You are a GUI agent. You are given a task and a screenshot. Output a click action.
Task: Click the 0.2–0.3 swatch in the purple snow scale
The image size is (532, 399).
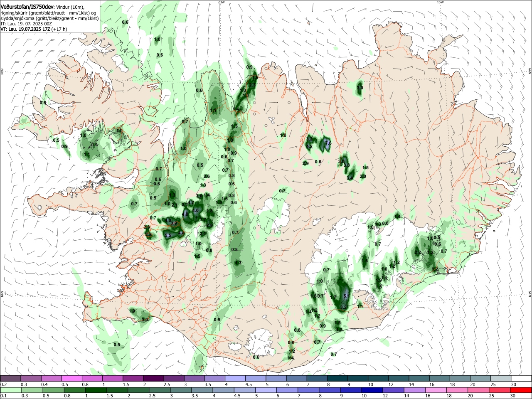(10, 379)
